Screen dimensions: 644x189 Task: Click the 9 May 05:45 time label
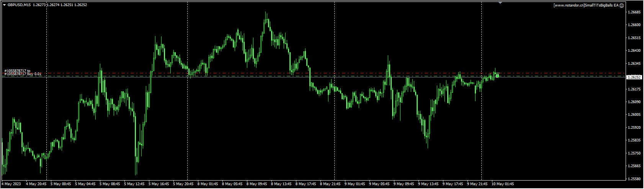(379, 184)
